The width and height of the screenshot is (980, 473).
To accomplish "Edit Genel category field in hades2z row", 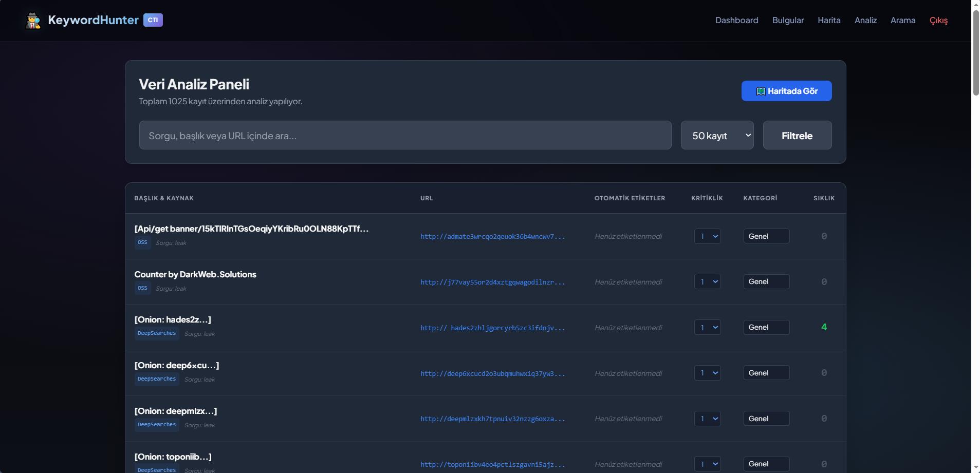I will click(766, 327).
